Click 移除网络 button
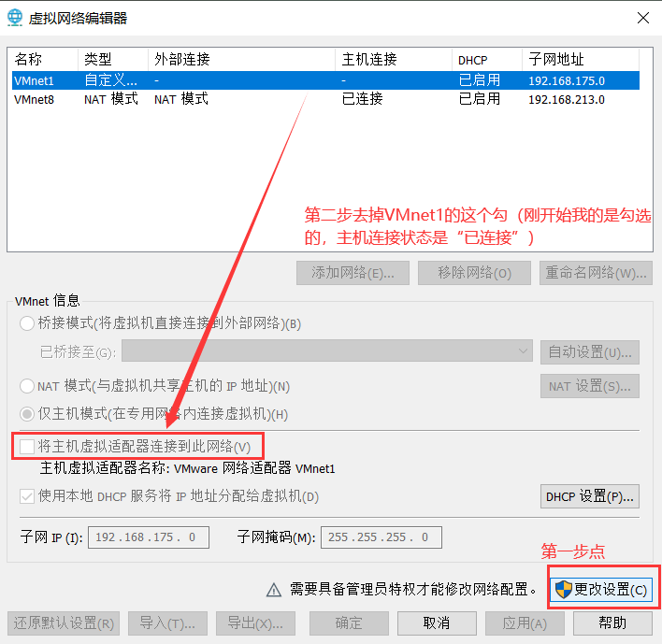The height and width of the screenshot is (644, 662). coord(475,273)
